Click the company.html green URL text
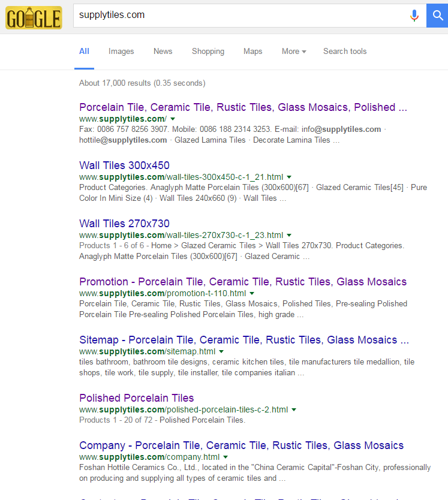The height and width of the screenshot is (500, 448). tap(149, 457)
